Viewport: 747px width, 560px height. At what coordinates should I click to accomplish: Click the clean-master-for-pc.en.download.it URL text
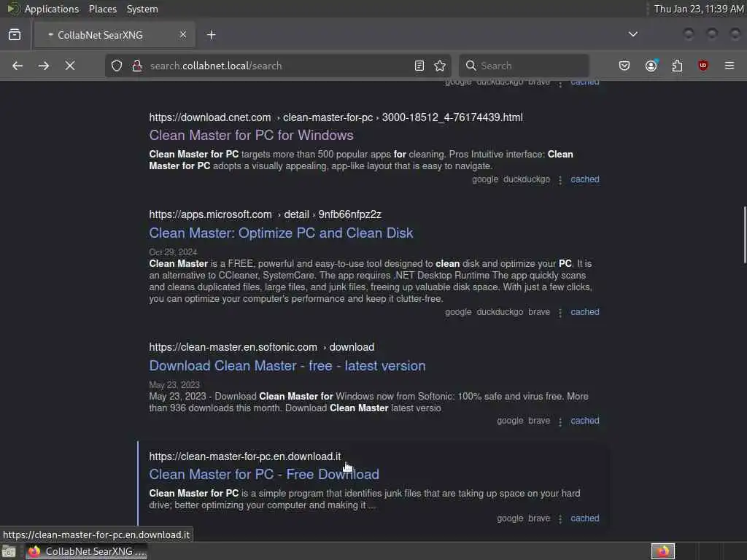click(x=245, y=456)
